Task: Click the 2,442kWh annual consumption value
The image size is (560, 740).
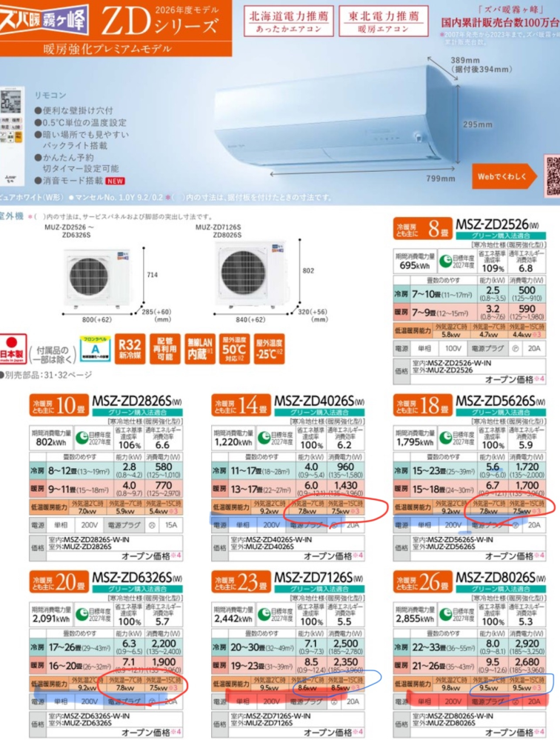Action: coord(233,619)
